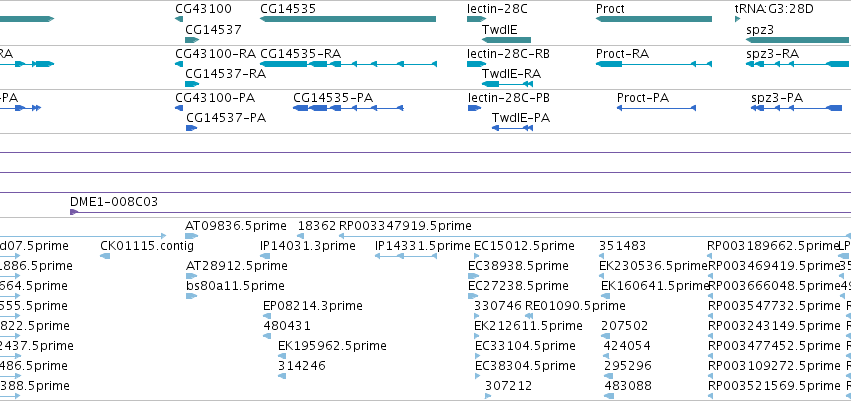The width and height of the screenshot is (851, 401).
Task: Select the EK195962.5prime EST arrow
Action: pyautogui.click(x=282, y=356)
